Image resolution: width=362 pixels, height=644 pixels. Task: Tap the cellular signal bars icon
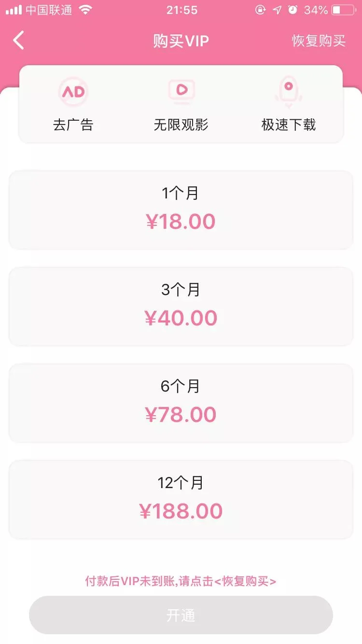(x=14, y=10)
